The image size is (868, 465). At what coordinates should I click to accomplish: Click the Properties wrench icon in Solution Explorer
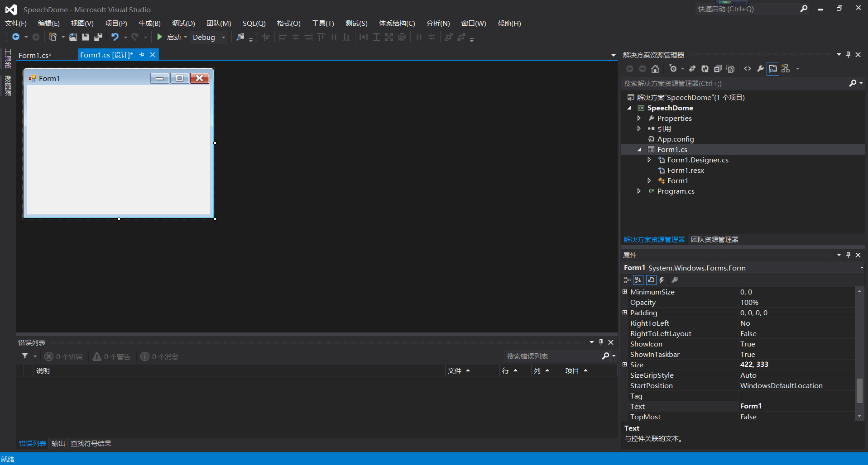pyautogui.click(x=761, y=69)
